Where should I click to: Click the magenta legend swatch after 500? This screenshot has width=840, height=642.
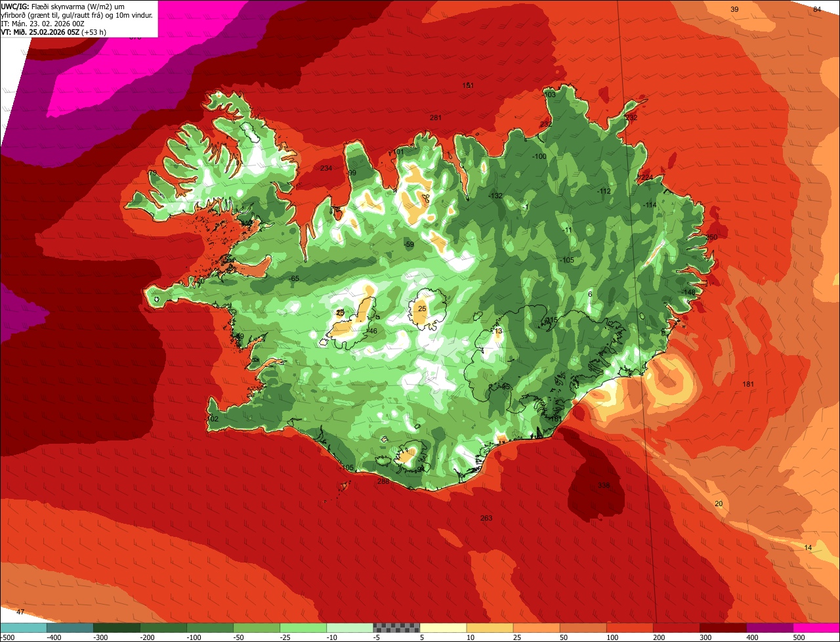pos(816,628)
